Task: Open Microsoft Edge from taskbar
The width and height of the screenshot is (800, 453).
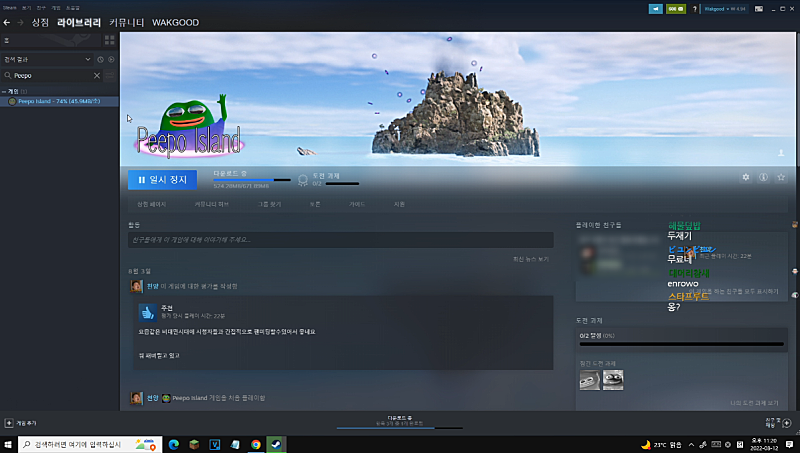Action: click(x=173, y=444)
